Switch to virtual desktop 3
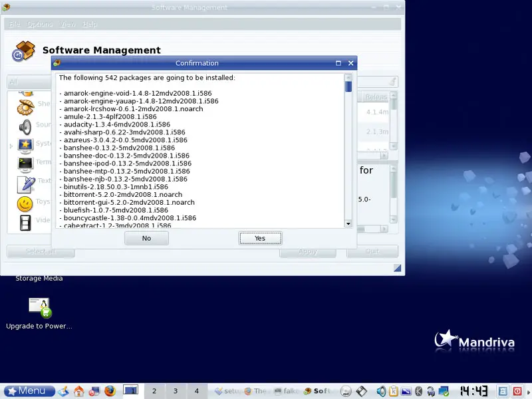532x399 pixels. coord(176,391)
